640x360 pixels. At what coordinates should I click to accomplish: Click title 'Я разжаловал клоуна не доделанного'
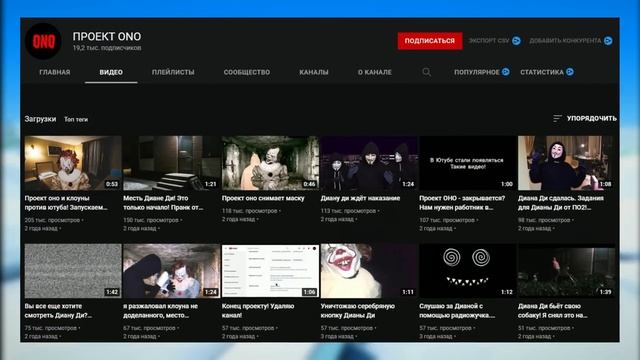160,311
